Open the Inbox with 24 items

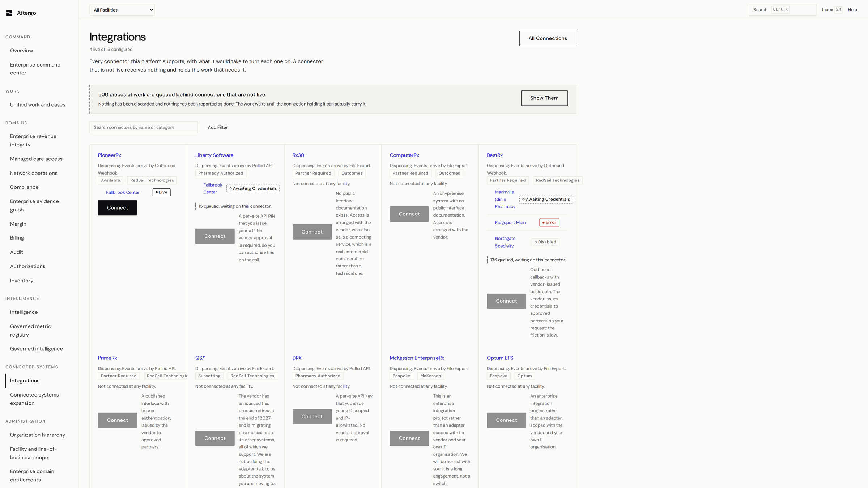coord(831,10)
